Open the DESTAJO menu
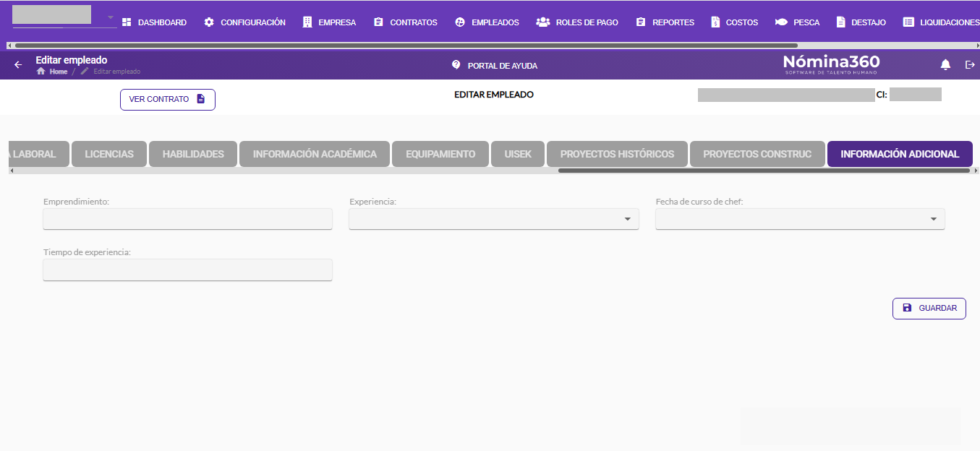Screen dimensions: 980x451 point(861,22)
